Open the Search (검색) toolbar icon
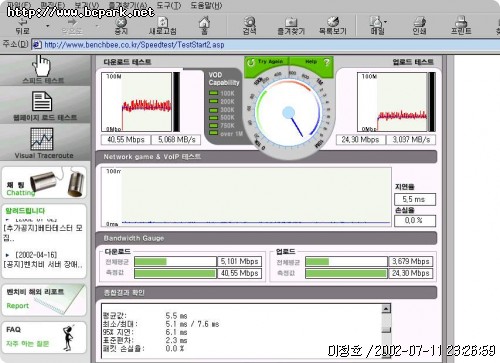This screenshot has width=500, height=363. [249, 22]
